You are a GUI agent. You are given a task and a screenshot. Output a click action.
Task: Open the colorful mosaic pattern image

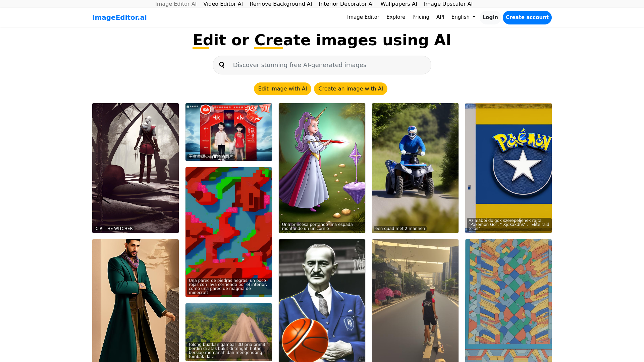(508, 301)
